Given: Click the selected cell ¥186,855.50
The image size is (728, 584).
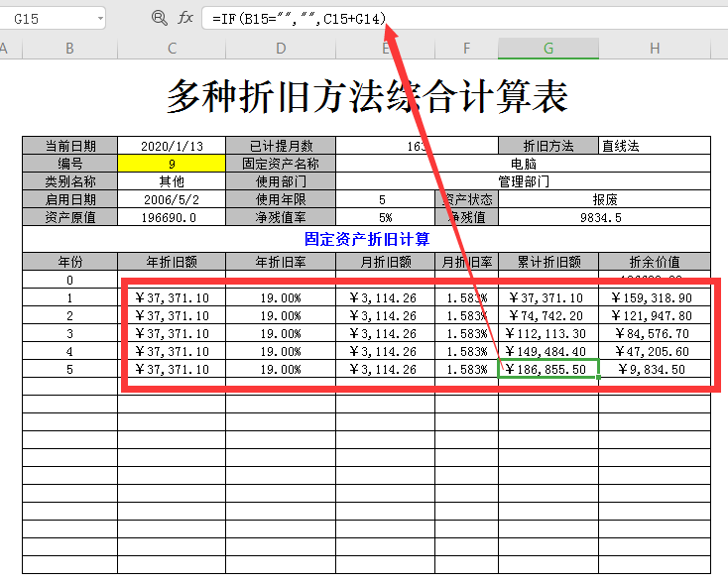Looking at the screenshot, I should [548, 369].
